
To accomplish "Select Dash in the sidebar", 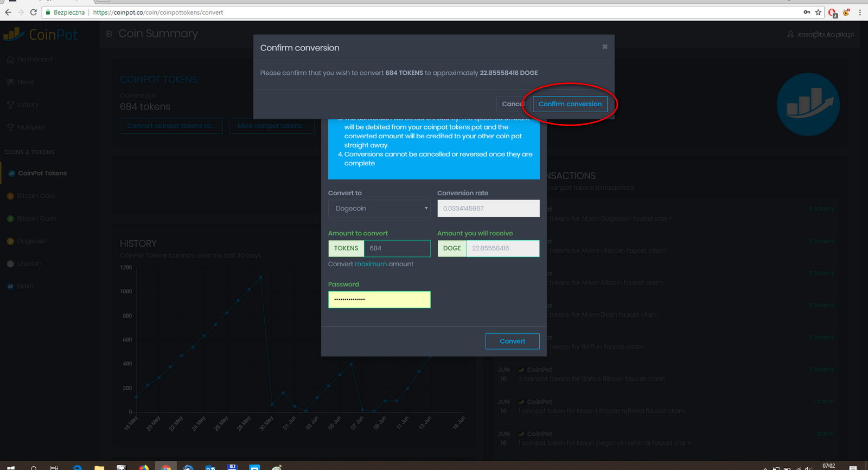I will pyautogui.click(x=25, y=286).
